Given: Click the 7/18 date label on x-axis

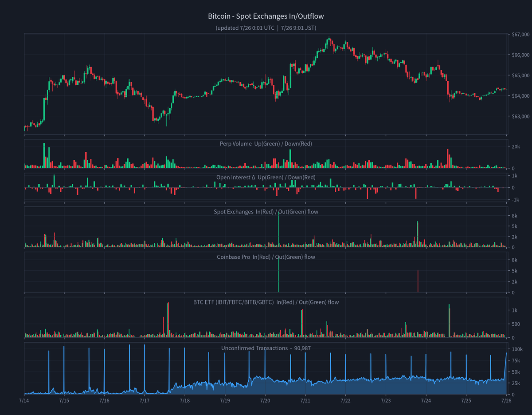Looking at the screenshot, I should 185,400.
